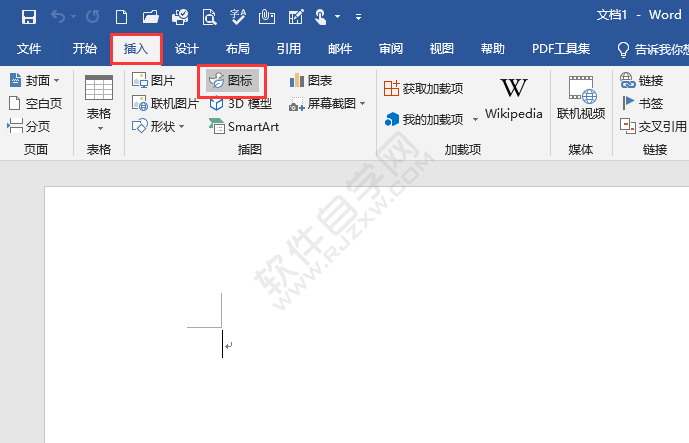Click the attachment paperclip icon in toolbar
This screenshot has width=689, height=443.
[267, 17]
